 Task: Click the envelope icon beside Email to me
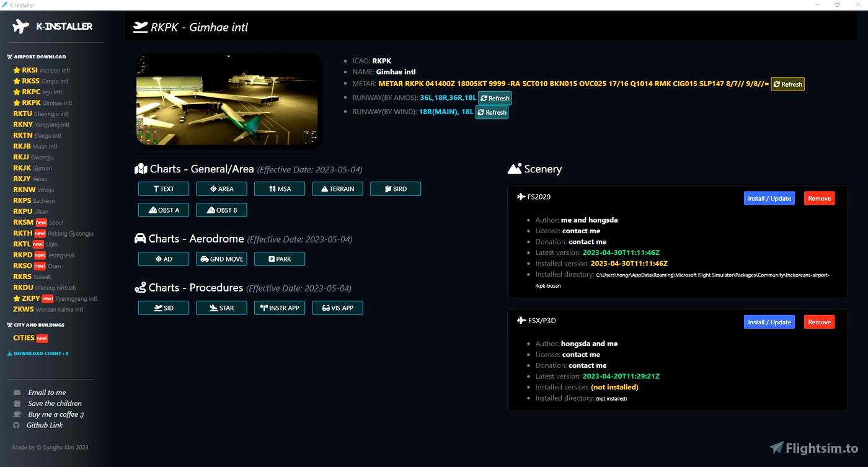tap(17, 393)
